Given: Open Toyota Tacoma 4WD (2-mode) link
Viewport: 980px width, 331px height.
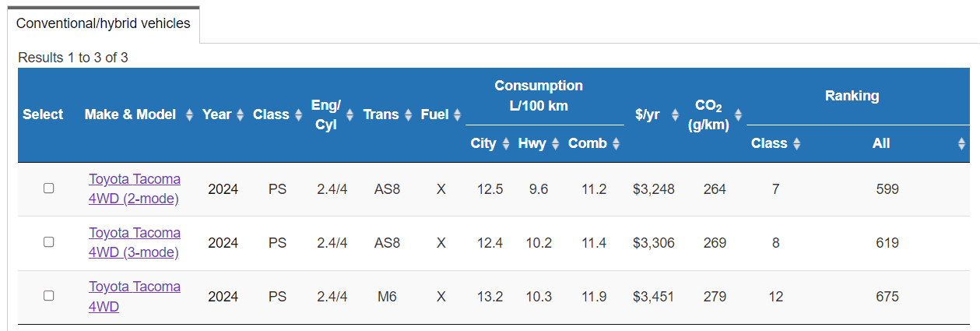Looking at the screenshot, I should point(134,188).
